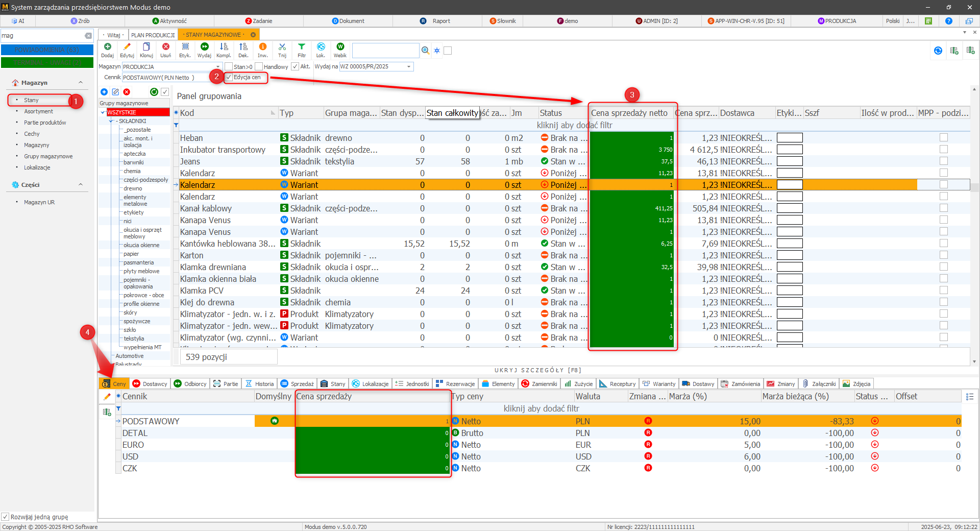
Task: Open the Wydaj na document dropdown
Action: pos(409,67)
